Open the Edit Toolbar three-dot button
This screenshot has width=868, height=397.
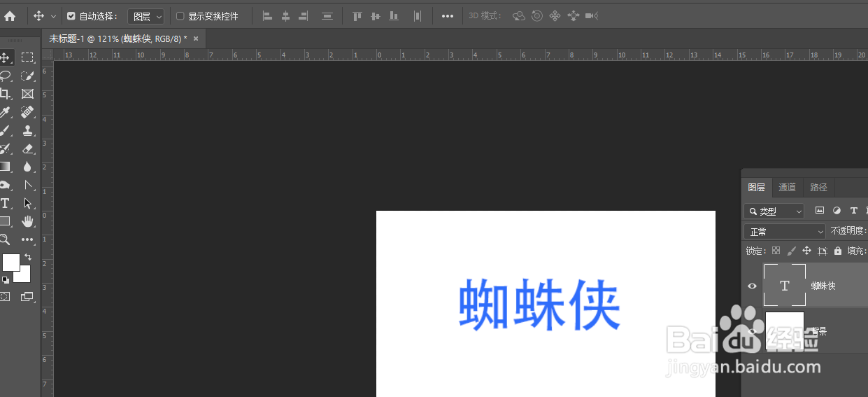[x=27, y=239]
